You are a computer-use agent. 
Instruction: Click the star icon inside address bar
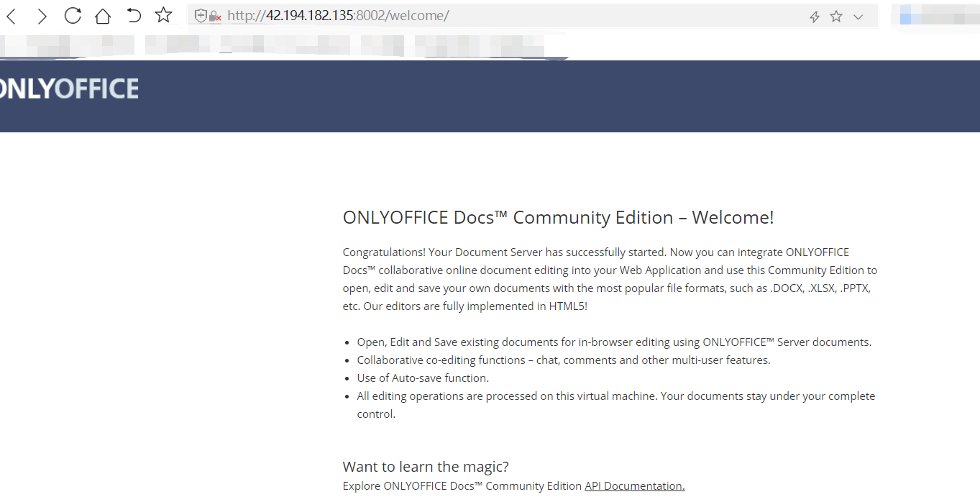point(836,17)
